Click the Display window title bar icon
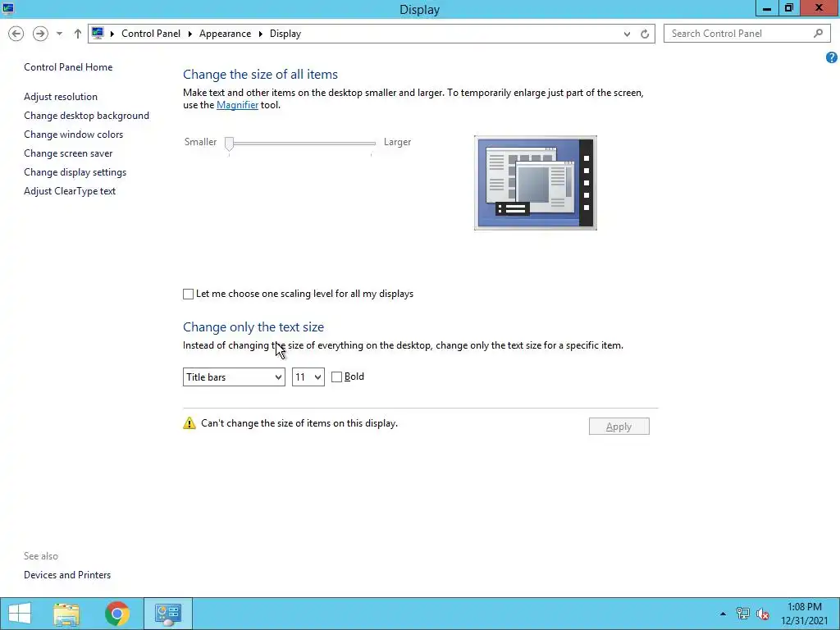 coord(7,8)
